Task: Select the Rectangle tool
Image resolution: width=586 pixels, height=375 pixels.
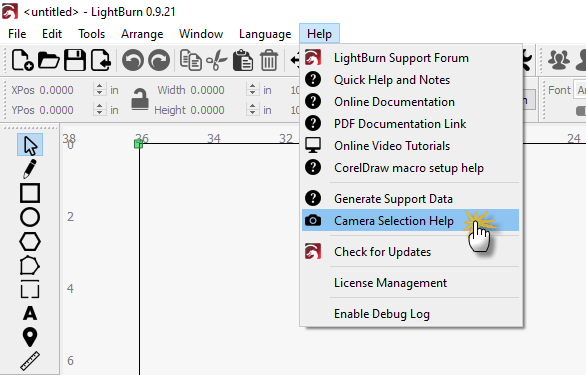Action: pos(30,193)
